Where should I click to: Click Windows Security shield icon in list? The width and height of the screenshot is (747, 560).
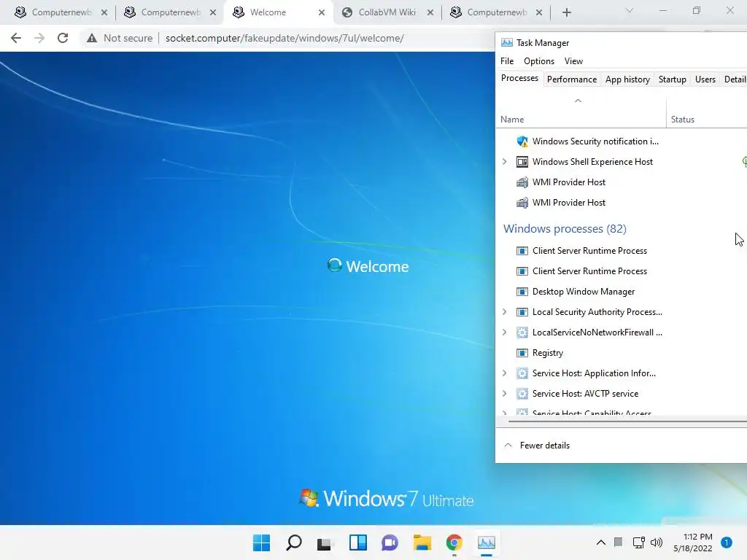coord(522,141)
